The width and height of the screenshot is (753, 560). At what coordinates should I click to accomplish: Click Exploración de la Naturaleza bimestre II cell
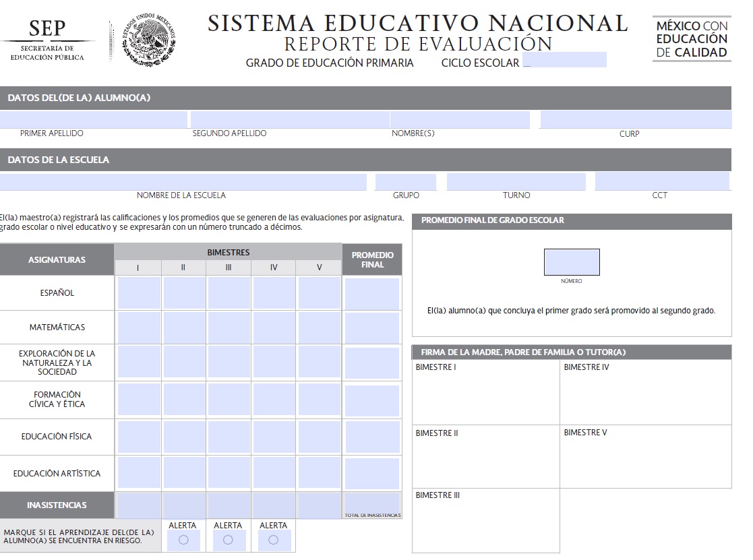185,362
